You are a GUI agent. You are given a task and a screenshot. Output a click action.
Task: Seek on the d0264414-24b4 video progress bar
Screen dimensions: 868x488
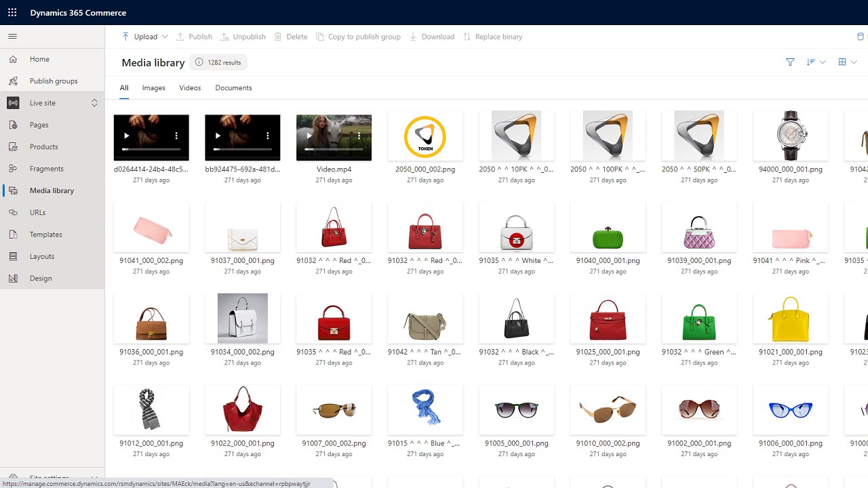[x=151, y=148]
